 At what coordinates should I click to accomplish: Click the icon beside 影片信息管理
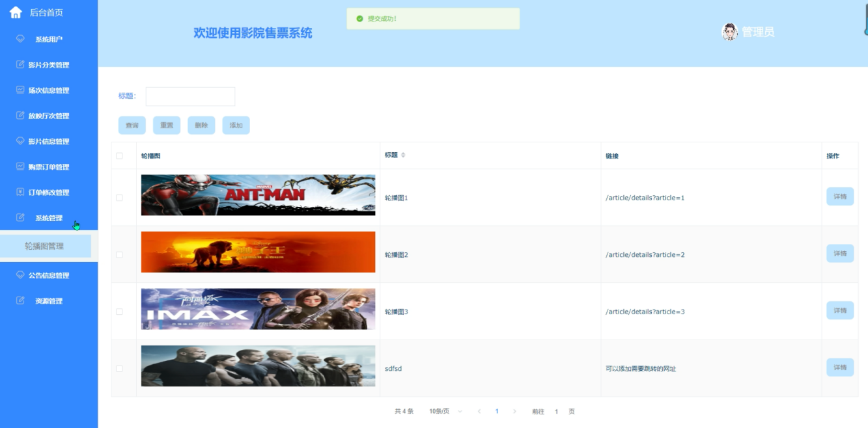(x=20, y=141)
